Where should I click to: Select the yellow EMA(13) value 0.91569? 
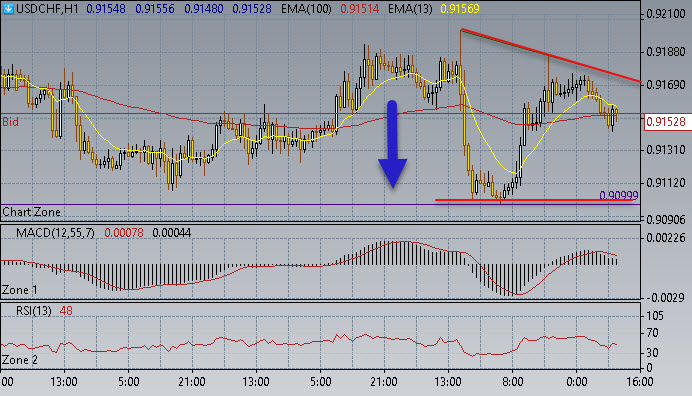(460, 8)
